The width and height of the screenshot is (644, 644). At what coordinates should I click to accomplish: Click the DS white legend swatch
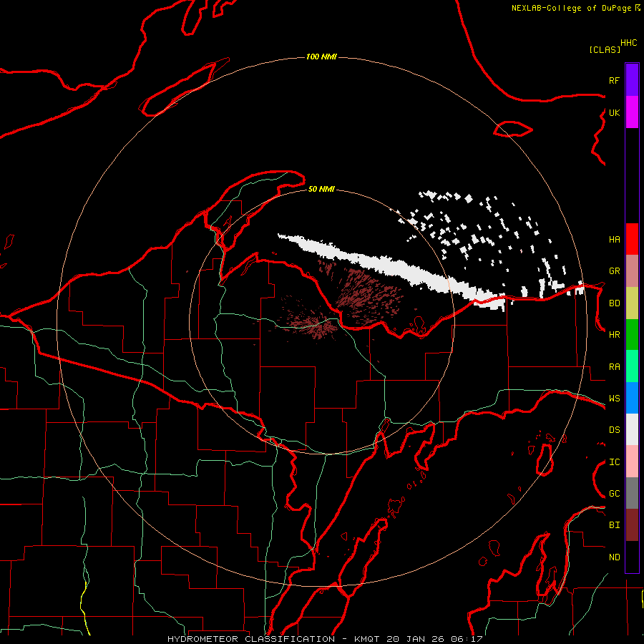[632, 429]
